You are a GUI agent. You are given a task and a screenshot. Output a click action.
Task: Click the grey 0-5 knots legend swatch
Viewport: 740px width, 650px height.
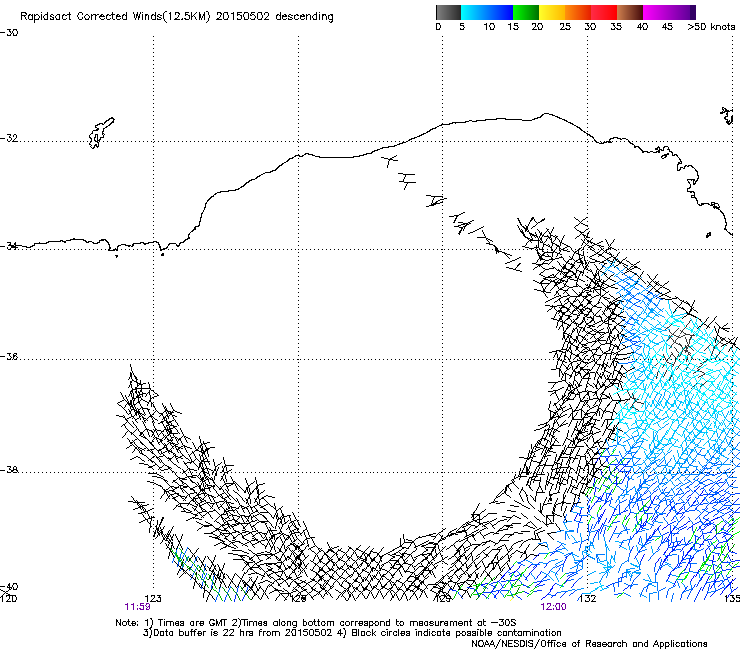[x=448, y=12]
